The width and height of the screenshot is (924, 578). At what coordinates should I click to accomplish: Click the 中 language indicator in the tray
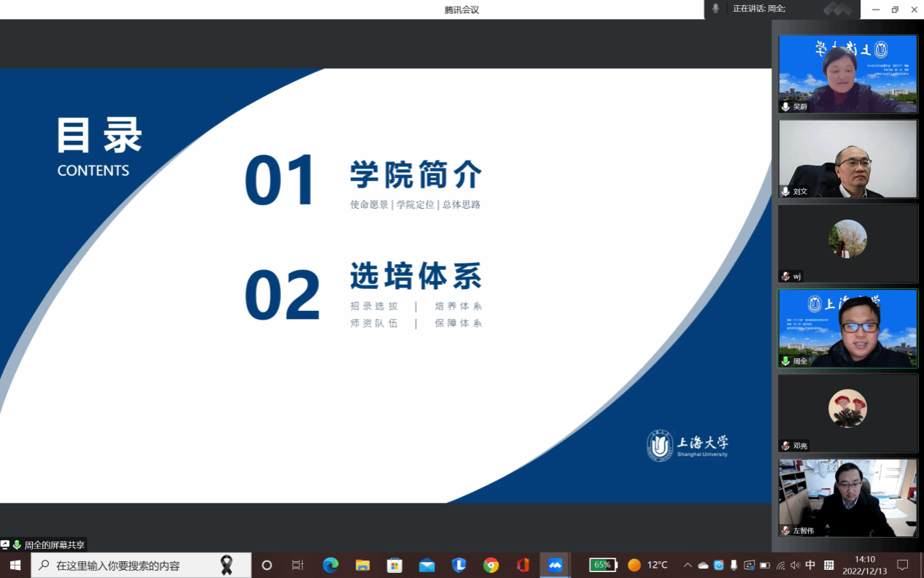[810, 564]
